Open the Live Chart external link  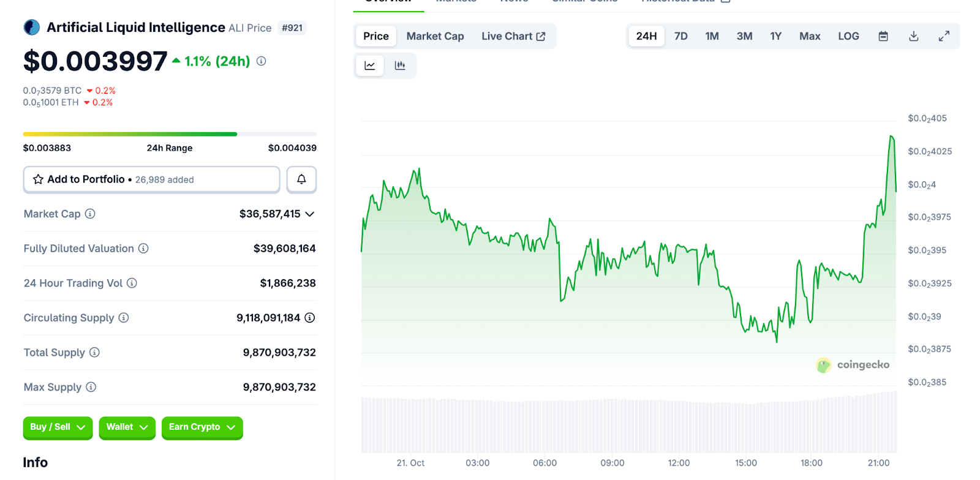pos(513,36)
